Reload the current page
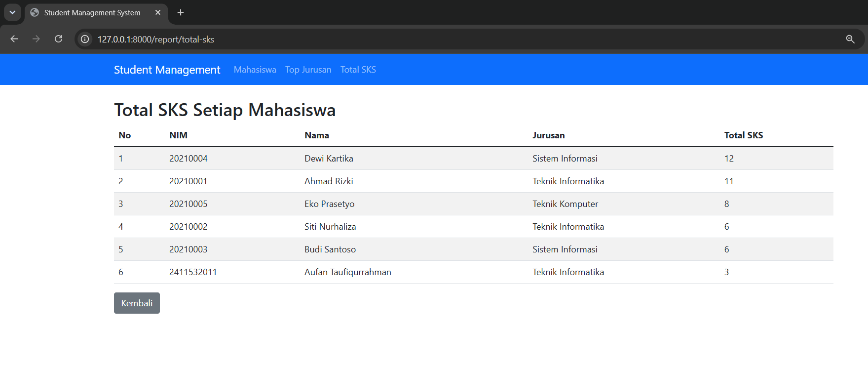 coord(58,39)
